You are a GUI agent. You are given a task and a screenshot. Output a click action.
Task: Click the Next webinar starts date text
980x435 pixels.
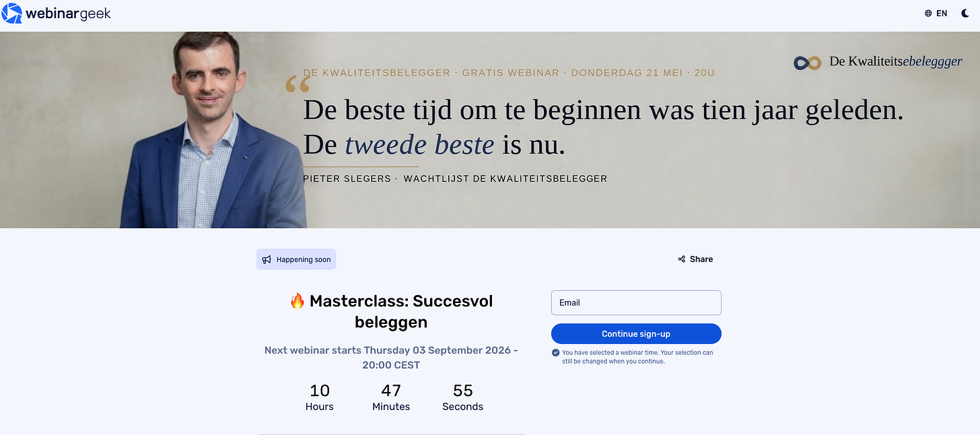[x=391, y=358]
